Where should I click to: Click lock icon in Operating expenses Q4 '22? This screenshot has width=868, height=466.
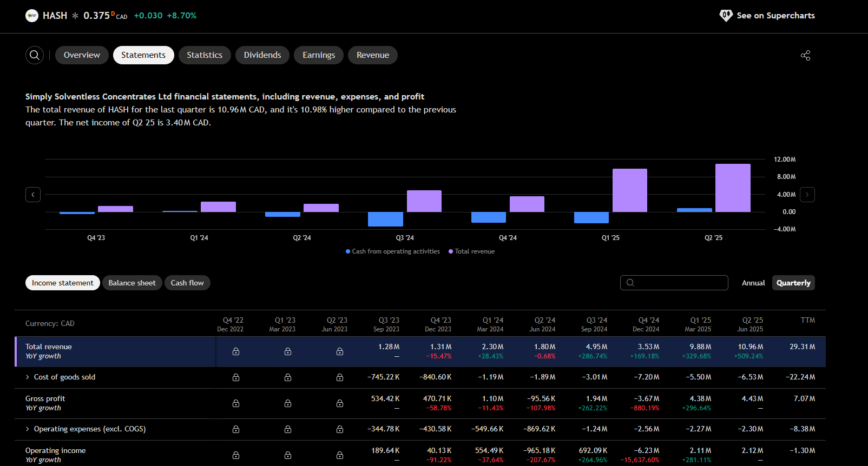(236, 429)
